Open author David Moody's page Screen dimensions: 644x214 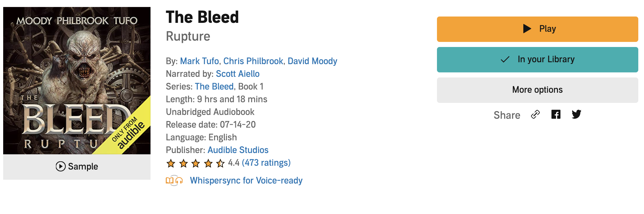click(x=312, y=61)
